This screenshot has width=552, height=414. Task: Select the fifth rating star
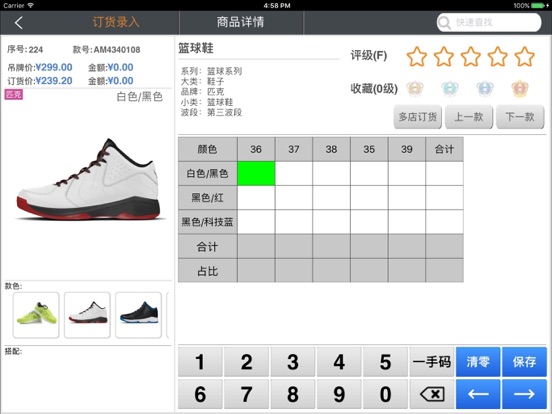[x=525, y=56]
